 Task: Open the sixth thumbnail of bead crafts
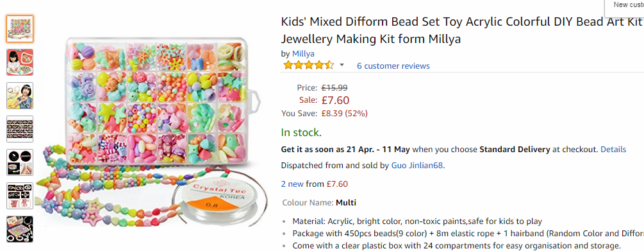(20, 195)
